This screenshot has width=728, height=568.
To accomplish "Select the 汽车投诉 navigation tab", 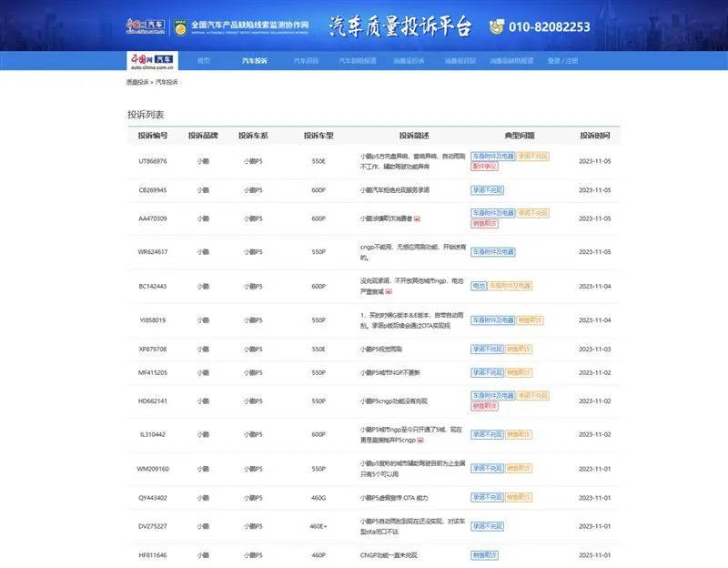I will pyautogui.click(x=255, y=61).
